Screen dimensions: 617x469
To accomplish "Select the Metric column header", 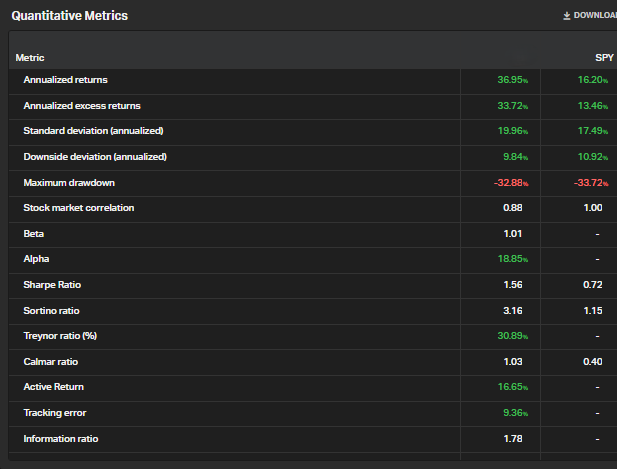I will [x=30, y=58].
